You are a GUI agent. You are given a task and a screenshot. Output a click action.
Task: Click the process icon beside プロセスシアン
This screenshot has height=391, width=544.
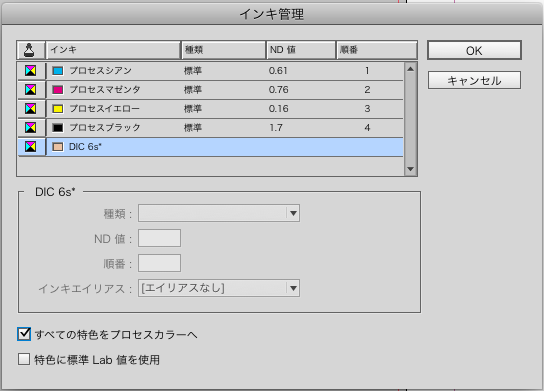click(x=31, y=71)
